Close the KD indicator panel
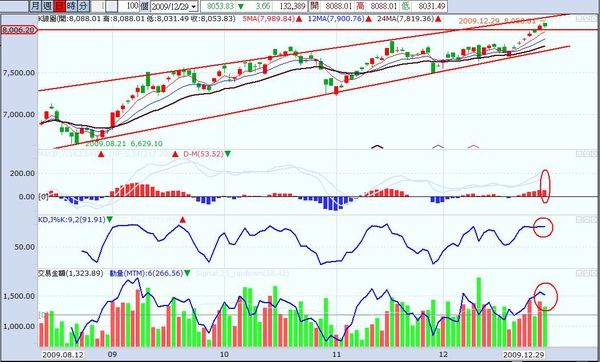This screenshot has height=362, width=600. [593, 219]
